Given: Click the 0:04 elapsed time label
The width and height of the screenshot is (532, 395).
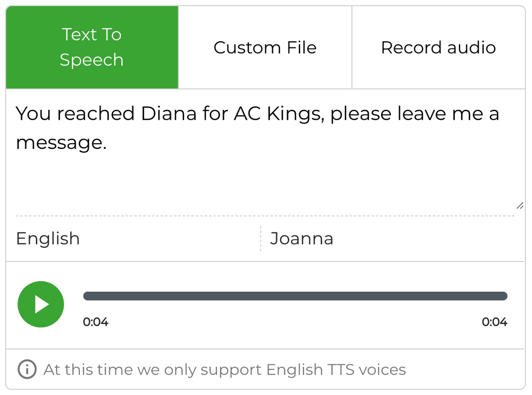Looking at the screenshot, I should click(97, 322).
